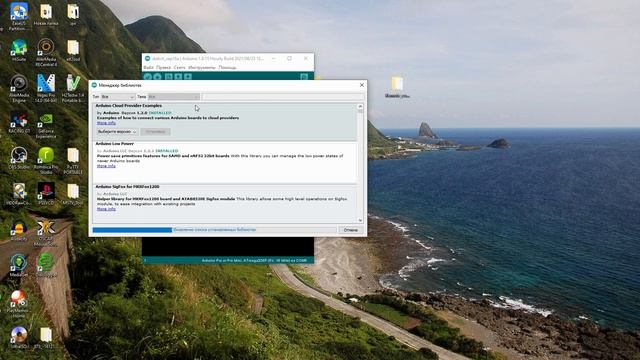Open Файл menu in Arduino window

tap(149, 67)
